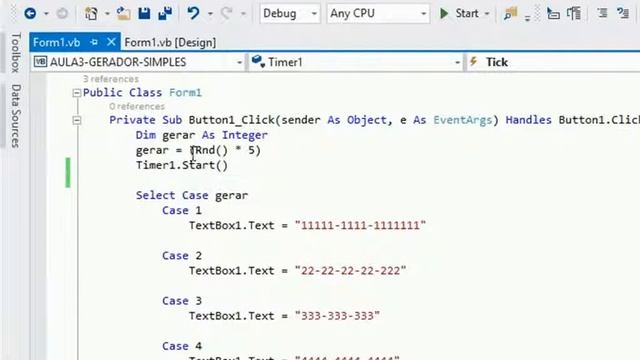Open the Any CPU platform combo box
This screenshot has height=360, width=640.
click(x=378, y=13)
